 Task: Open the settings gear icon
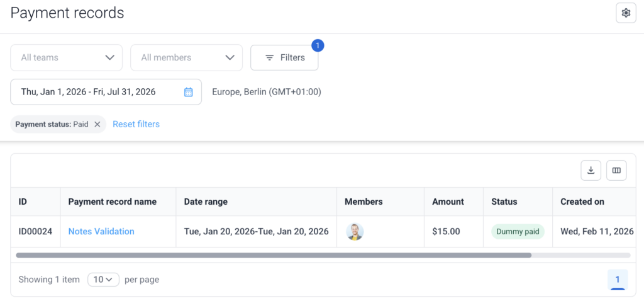(626, 13)
